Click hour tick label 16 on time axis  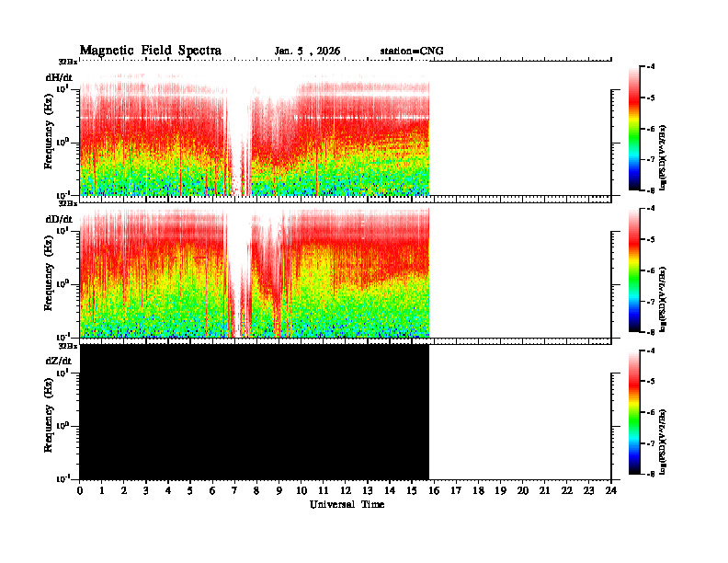(x=434, y=491)
